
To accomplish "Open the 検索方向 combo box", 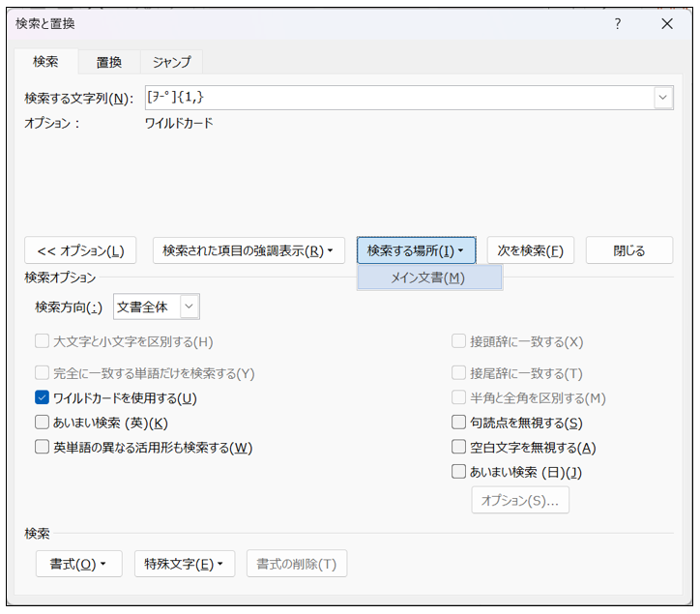I will tap(157, 307).
